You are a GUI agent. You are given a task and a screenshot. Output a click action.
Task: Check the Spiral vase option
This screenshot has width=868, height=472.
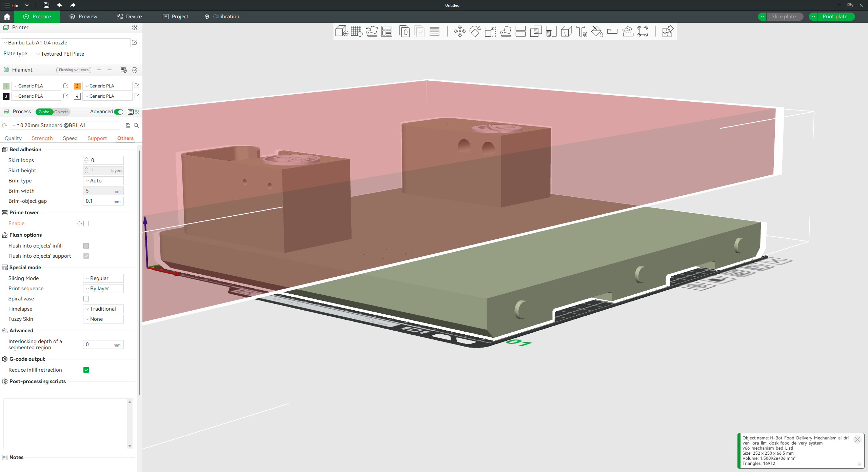[86, 299]
